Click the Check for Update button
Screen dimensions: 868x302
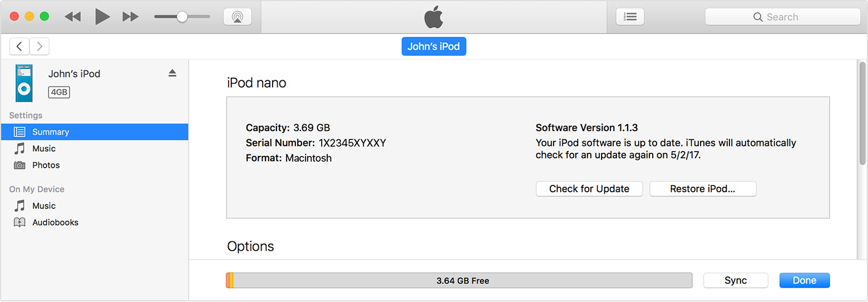(589, 189)
